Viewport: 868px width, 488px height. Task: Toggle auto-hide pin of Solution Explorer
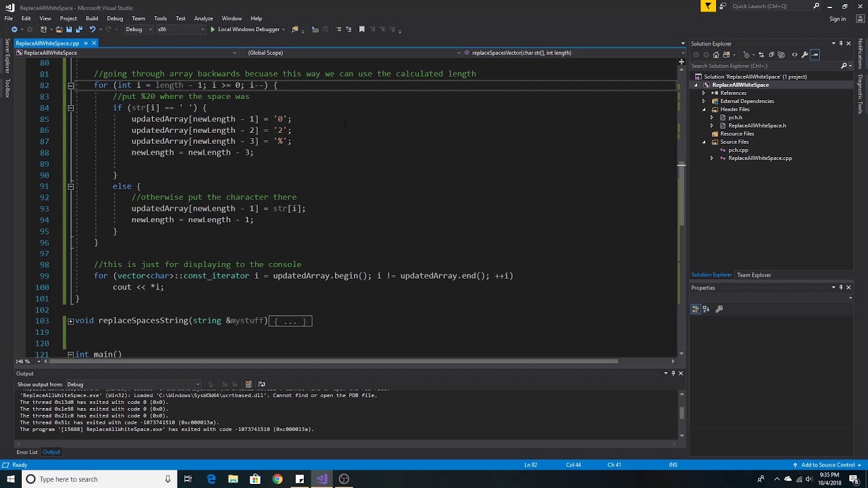tap(841, 43)
